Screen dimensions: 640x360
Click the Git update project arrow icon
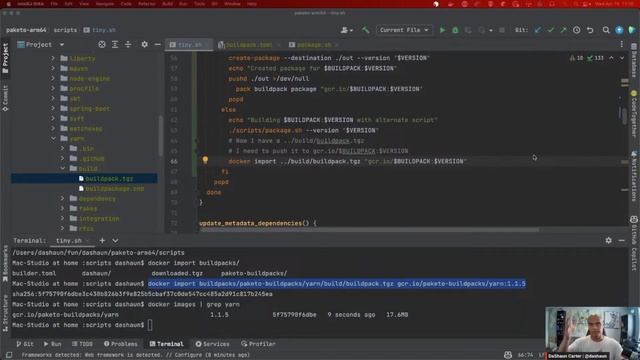(x=538, y=30)
